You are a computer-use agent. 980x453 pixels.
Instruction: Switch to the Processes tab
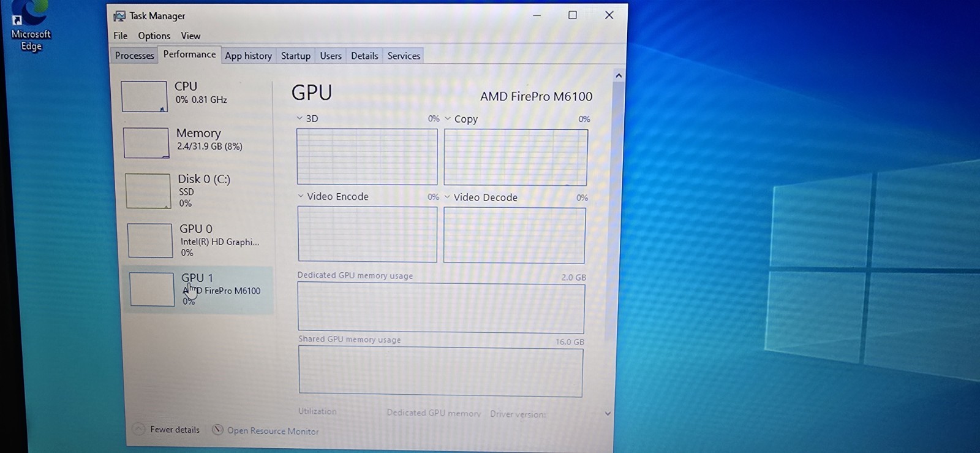(x=134, y=55)
